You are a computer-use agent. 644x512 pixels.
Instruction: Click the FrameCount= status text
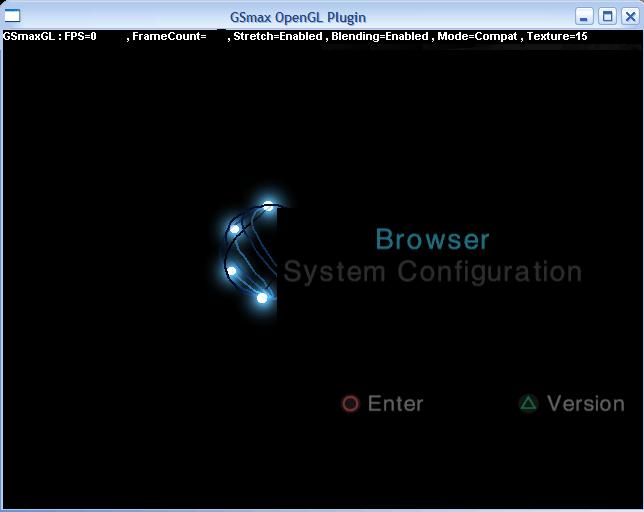[169, 37]
